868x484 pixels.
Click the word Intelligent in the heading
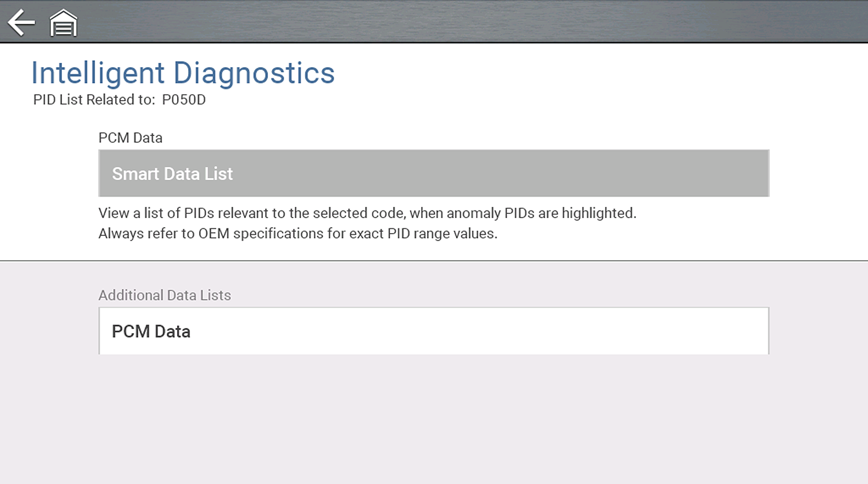[x=98, y=73]
